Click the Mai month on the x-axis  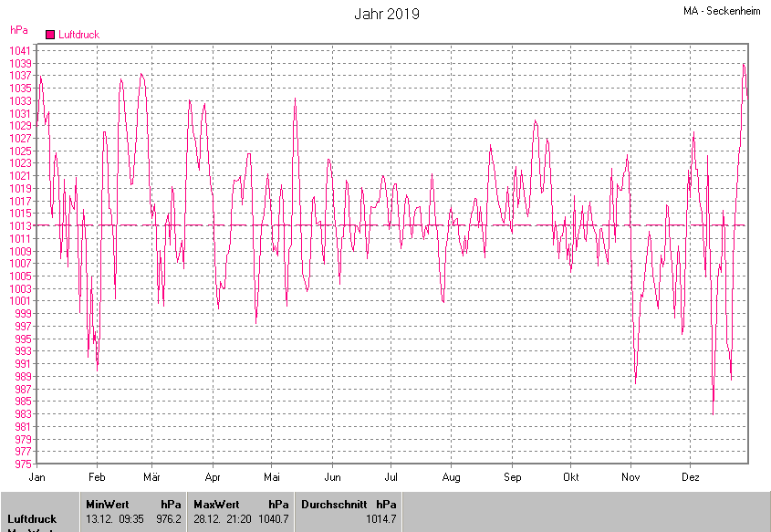point(272,477)
